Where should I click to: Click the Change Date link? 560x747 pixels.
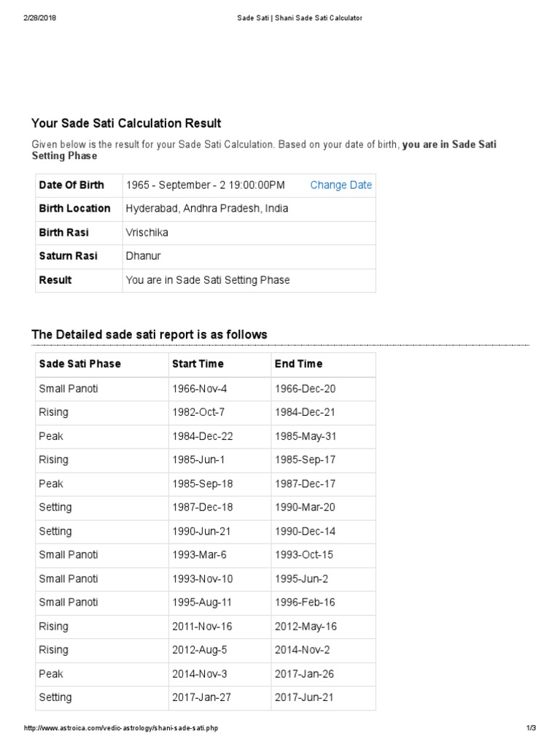coord(341,185)
